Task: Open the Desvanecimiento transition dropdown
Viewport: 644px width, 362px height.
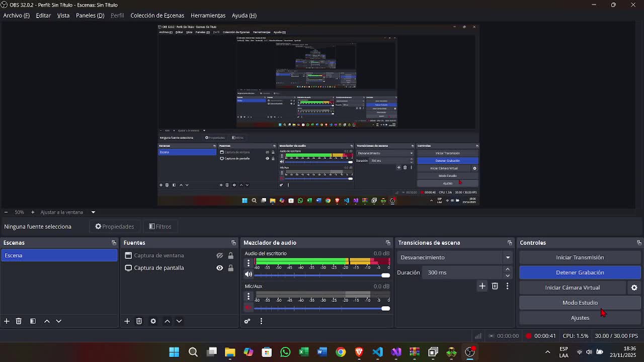Action: point(508,257)
